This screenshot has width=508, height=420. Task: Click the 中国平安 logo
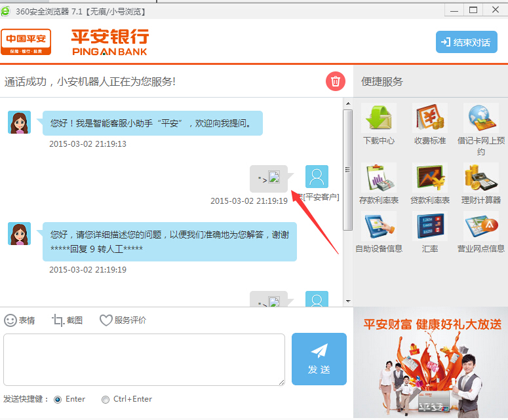pyautogui.click(x=26, y=42)
